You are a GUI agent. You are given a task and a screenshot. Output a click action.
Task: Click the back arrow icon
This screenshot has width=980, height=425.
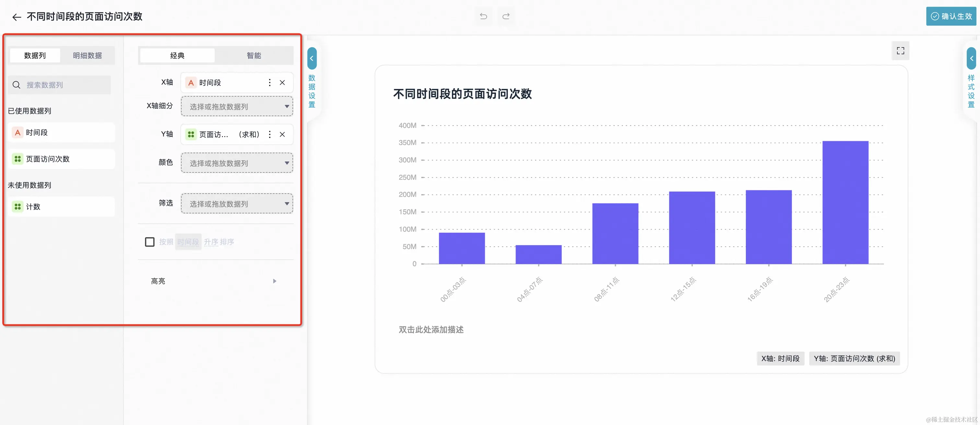click(16, 17)
